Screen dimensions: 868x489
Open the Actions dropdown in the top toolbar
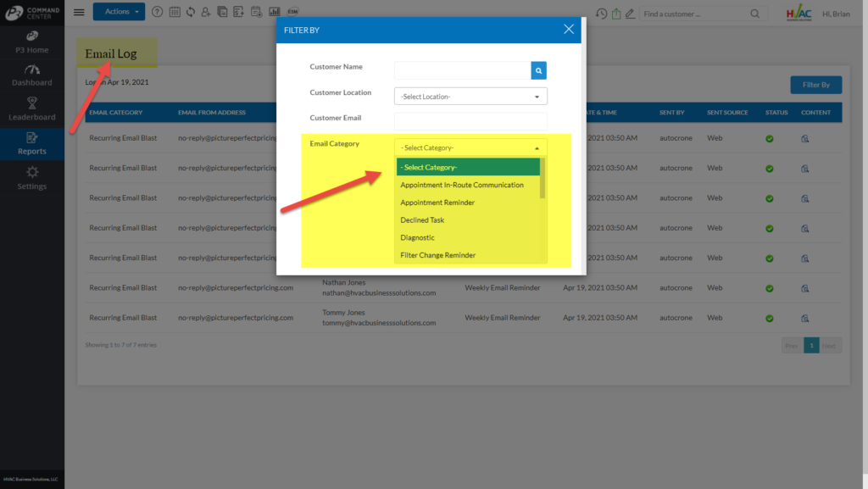pyautogui.click(x=118, y=11)
